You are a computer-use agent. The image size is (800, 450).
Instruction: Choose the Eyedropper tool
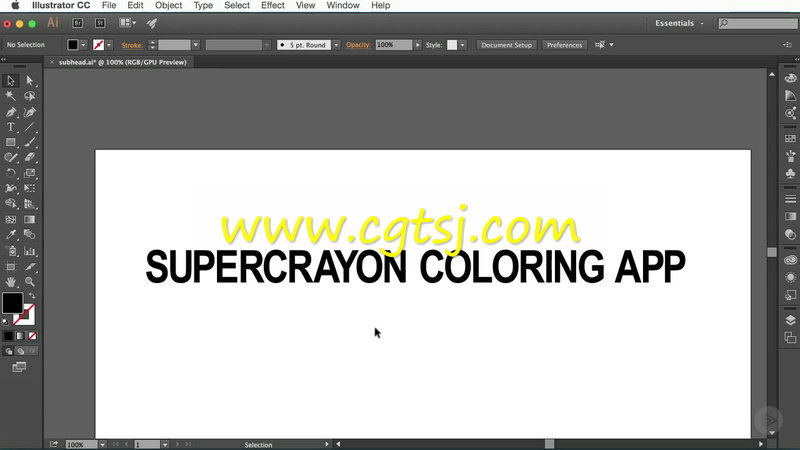pos(11,235)
